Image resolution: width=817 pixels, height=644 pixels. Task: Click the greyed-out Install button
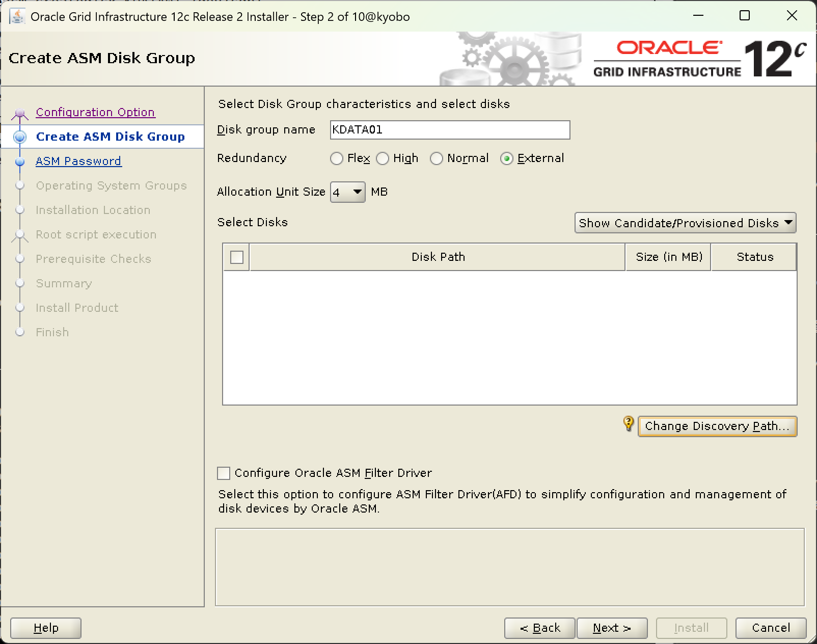pyautogui.click(x=692, y=628)
